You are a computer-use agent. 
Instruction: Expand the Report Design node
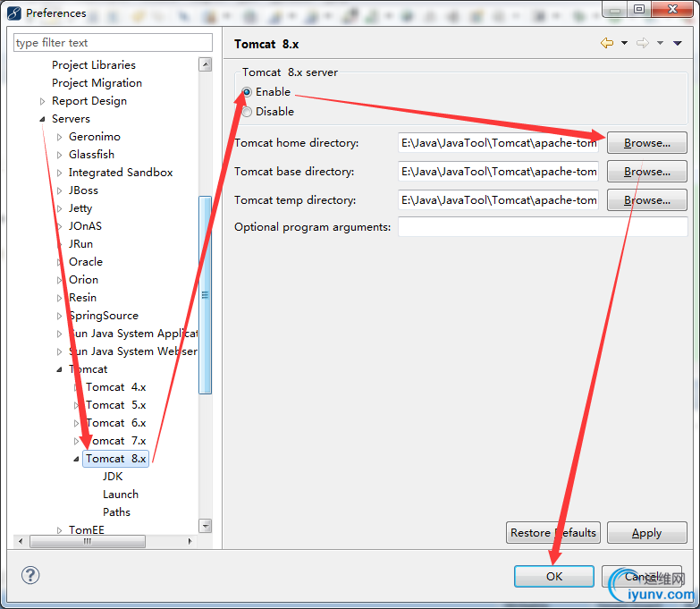click(42, 101)
